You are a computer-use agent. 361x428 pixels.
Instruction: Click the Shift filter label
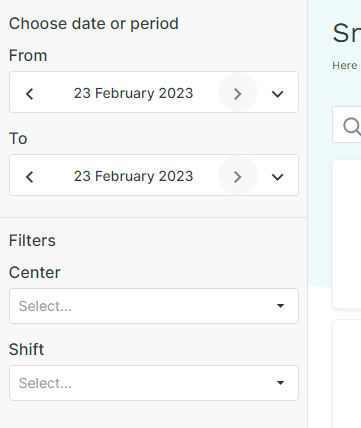(26, 349)
